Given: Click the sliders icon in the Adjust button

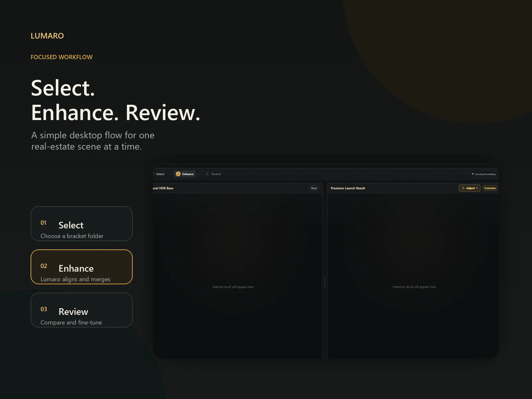Looking at the screenshot, I should point(463,188).
